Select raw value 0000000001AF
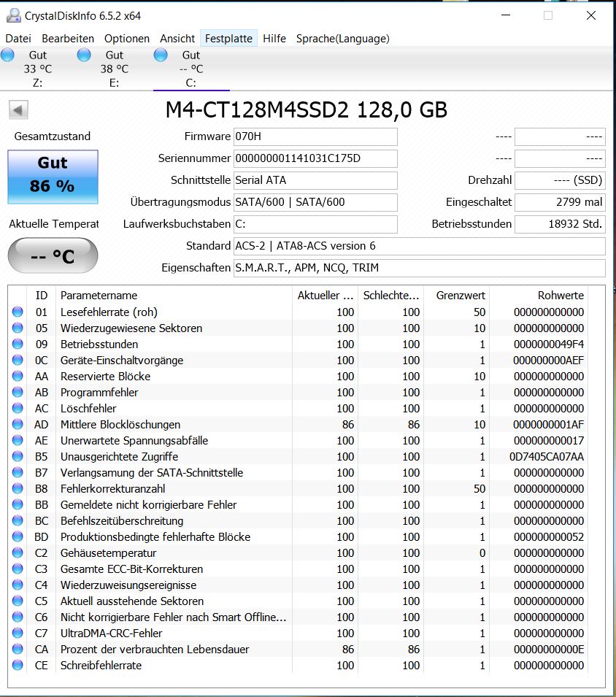Image resolution: width=616 pixels, height=697 pixels. pyautogui.click(x=548, y=424)
